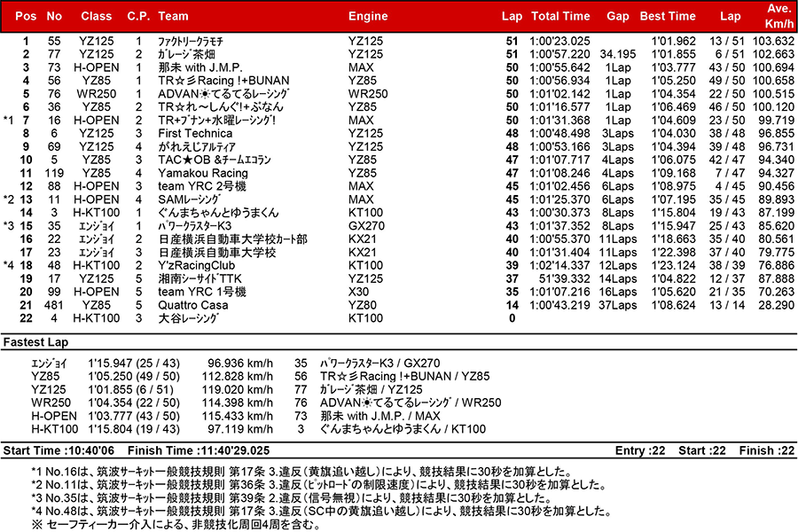798x532 pixels.
Task: Click total time "1:00'23.025"
Action: pos(559,42)
